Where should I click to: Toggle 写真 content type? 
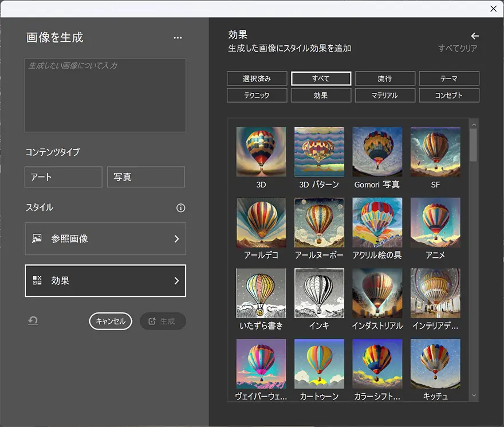click(146, 177)
